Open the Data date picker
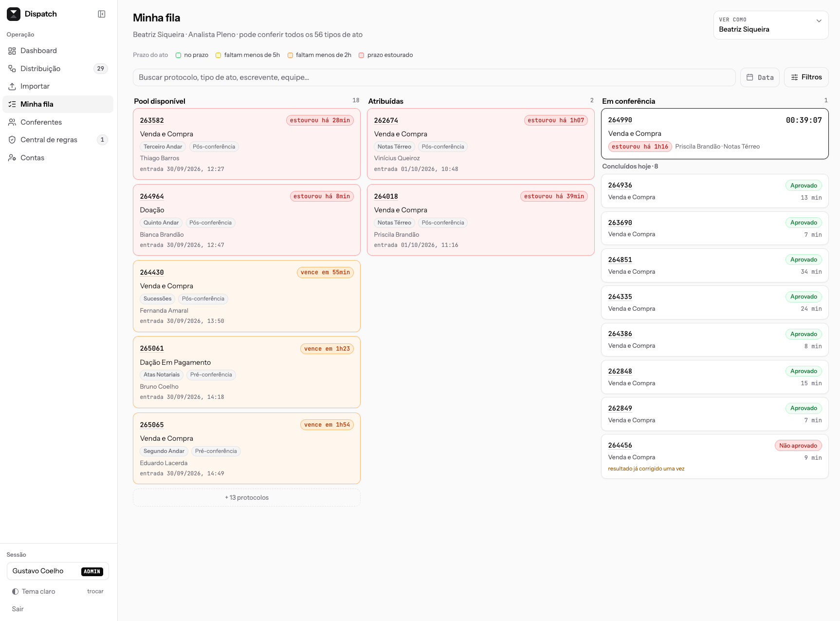The height and width of the screenshot is (621, 840). coord(760,77)
